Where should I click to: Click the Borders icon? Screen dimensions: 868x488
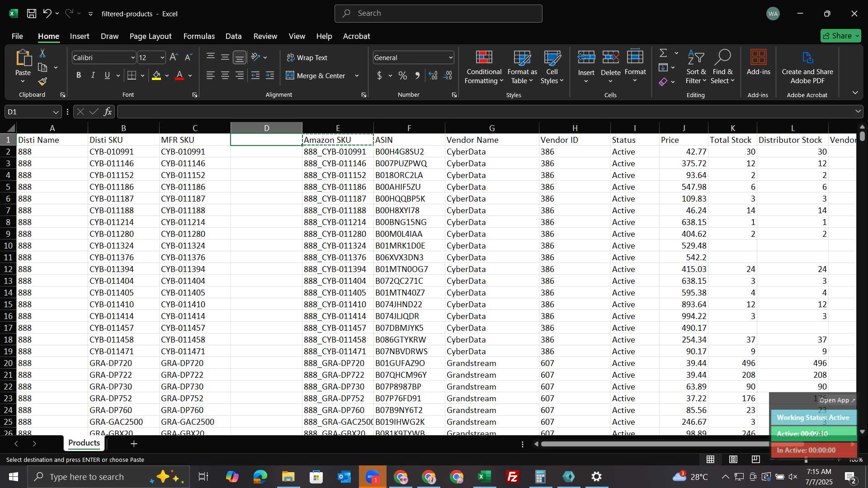tap(132, 75)
